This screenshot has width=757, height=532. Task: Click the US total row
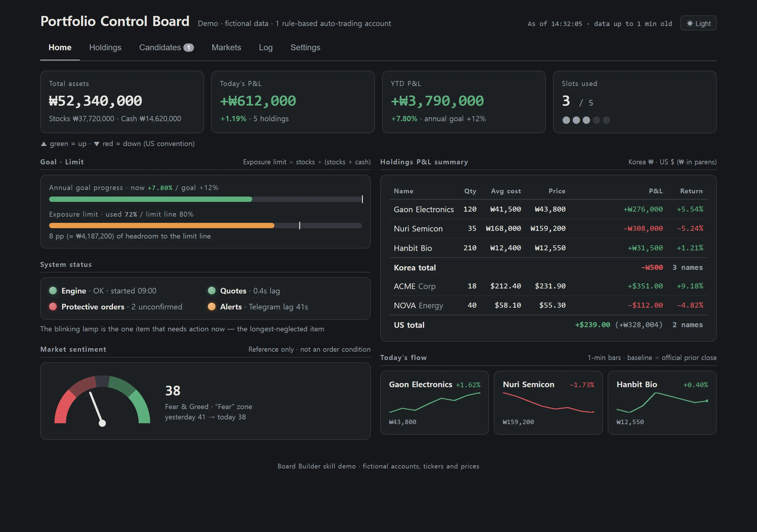pyautogui.click(x=548, y=325)
